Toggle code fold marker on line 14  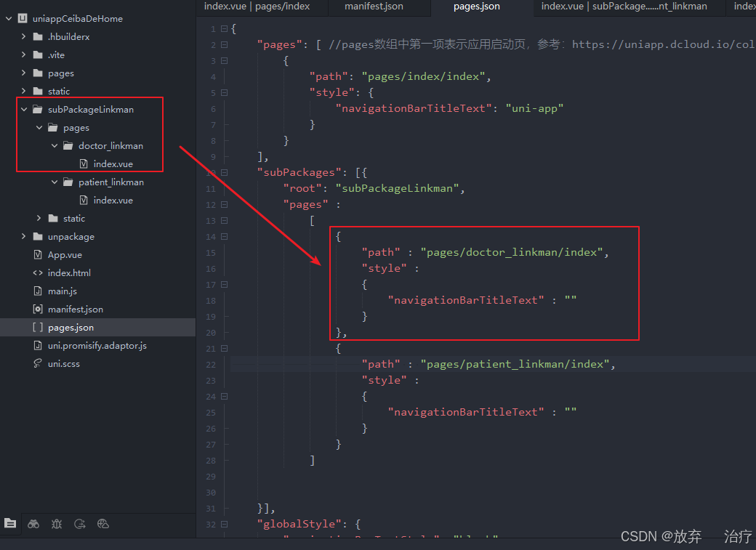(224, 237)
